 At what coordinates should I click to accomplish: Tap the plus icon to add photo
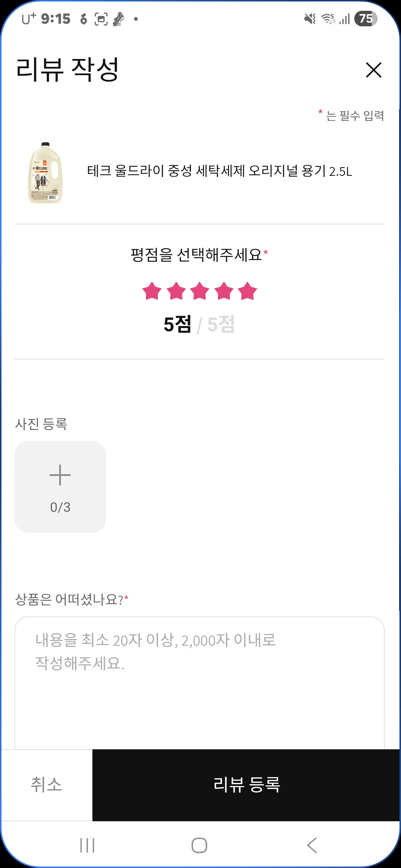(60, 475)
